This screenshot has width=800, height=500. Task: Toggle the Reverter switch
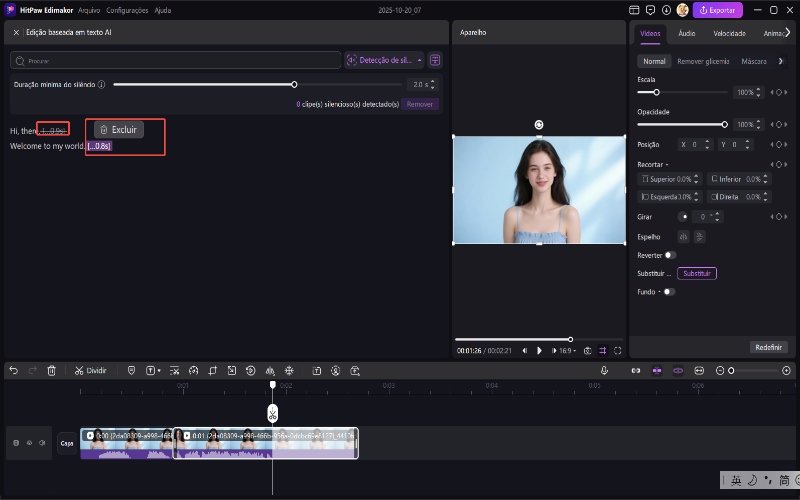click(670, 255)
